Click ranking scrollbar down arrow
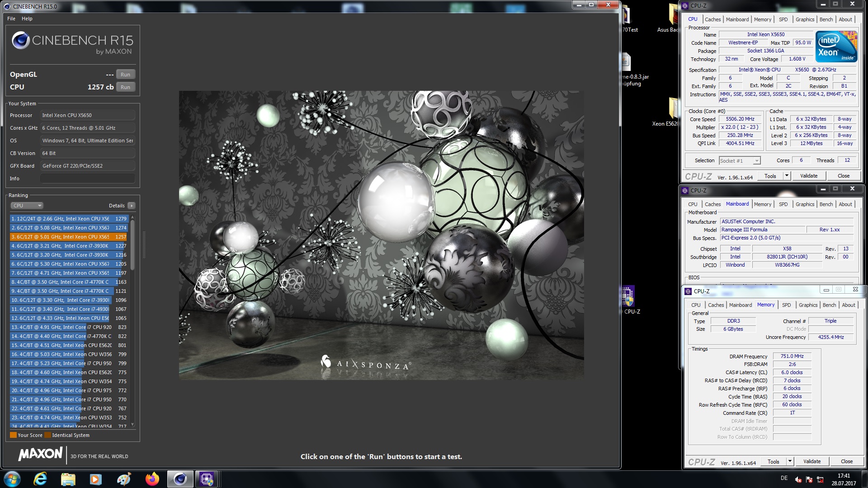The image size is (868, 488). [x=132, y=424]
